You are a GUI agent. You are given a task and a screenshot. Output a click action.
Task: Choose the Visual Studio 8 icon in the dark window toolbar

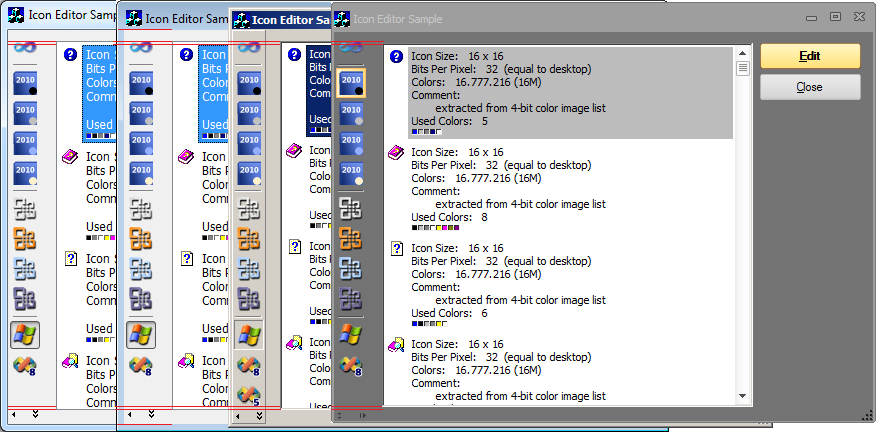[x=351, y=366]
